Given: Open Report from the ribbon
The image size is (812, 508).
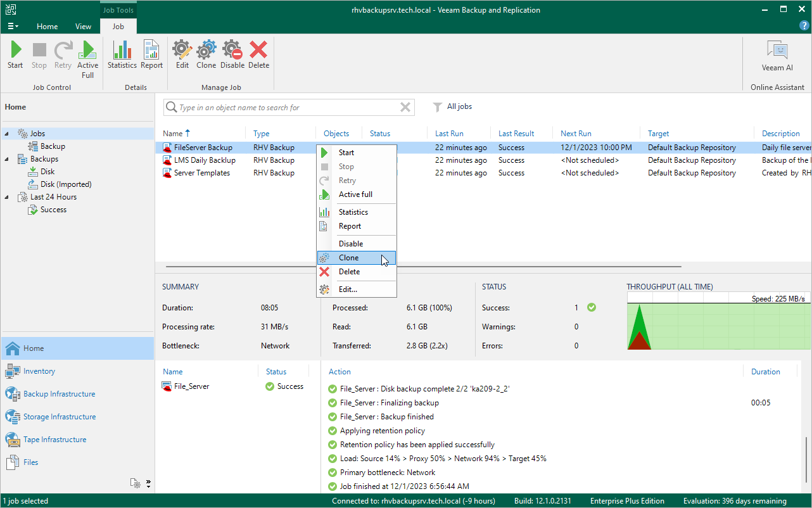Looking at the screenshot, I should click(152, 54).
